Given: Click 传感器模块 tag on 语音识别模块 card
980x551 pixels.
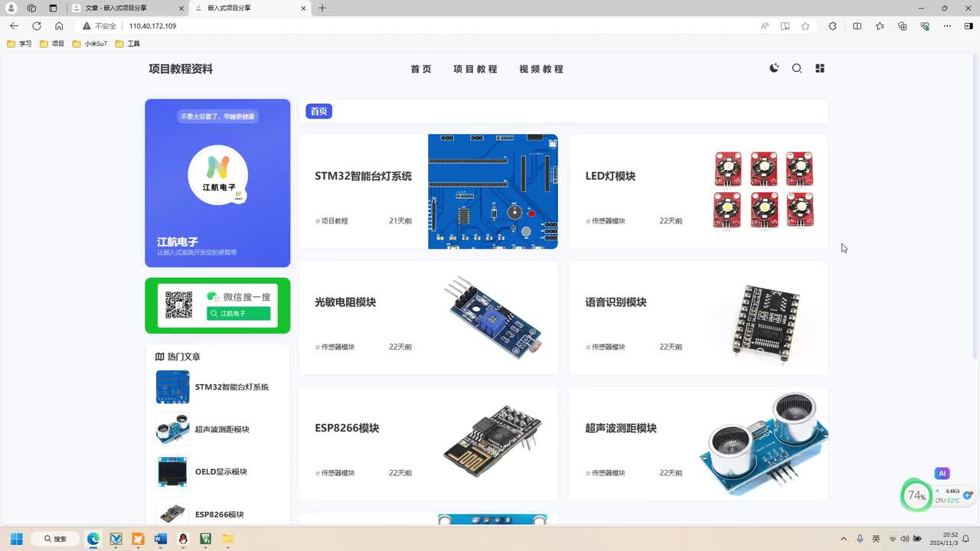Looking at the screenshot, I should click(605, 347).
